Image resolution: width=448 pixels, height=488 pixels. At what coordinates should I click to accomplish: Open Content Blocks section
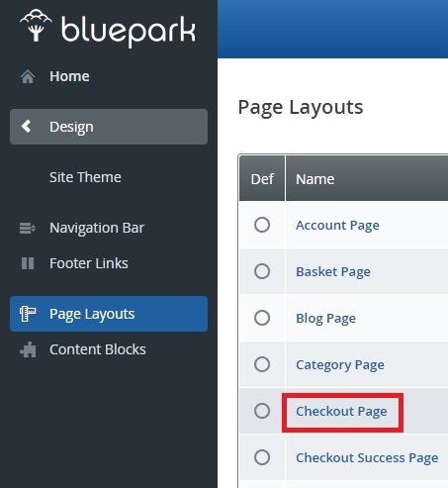(98, 349)
